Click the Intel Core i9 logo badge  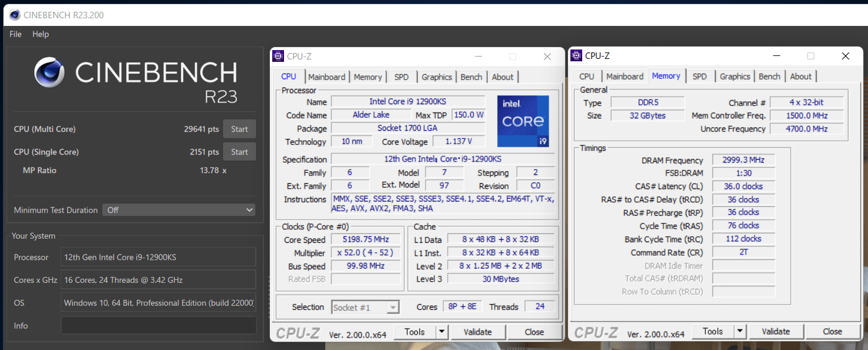(523, 121)
